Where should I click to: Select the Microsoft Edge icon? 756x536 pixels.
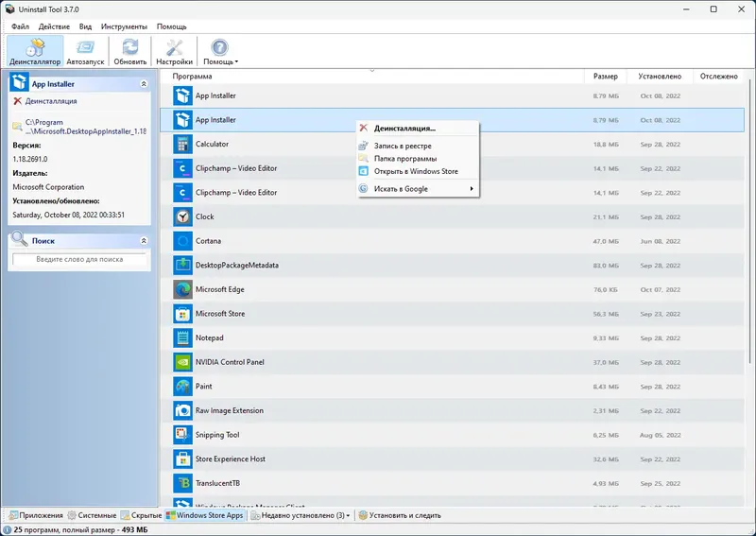tap(182, 289)
